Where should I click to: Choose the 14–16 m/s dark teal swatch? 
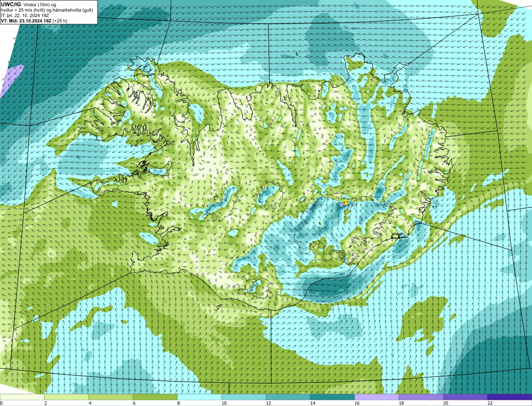332,397
